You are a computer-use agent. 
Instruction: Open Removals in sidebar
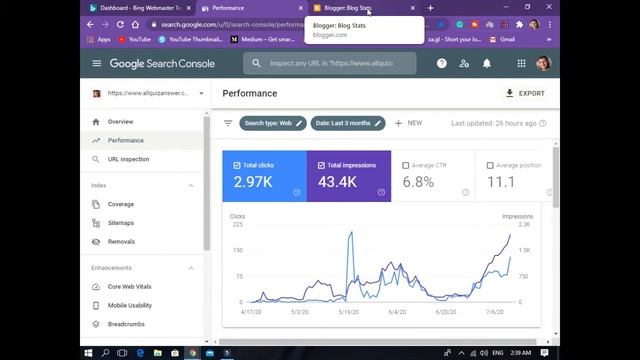click(141, 242)
